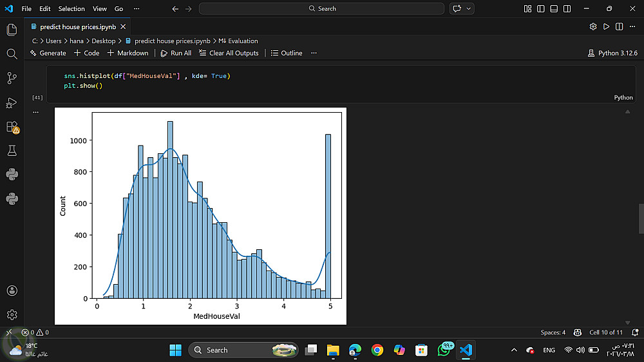Viewport: 644px width, 362px height.
Task: Open Google Chrome from the taskbar
Action: click(377, 350)
